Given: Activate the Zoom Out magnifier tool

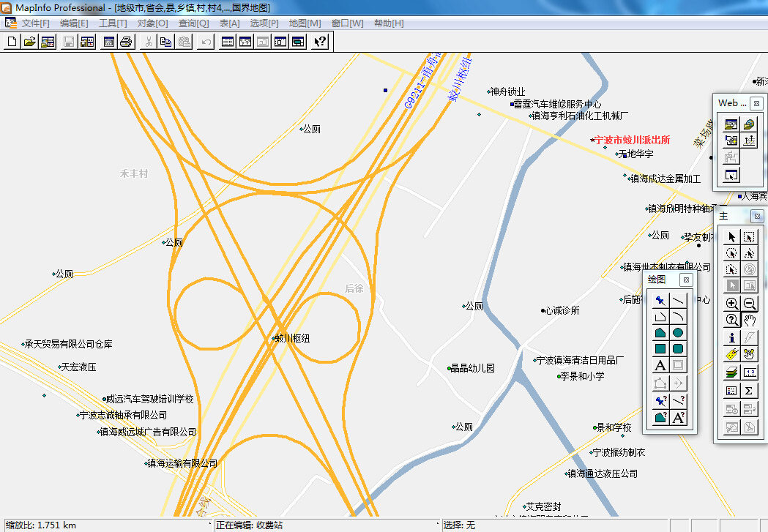Looking at the screenshot, I should point(749,304).
